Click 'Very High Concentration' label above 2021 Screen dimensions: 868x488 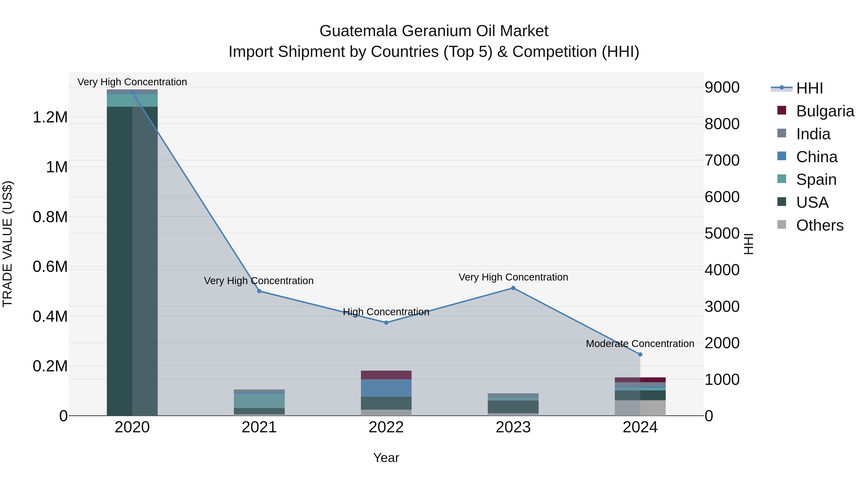pyautogui.click(x=259, y=281)
